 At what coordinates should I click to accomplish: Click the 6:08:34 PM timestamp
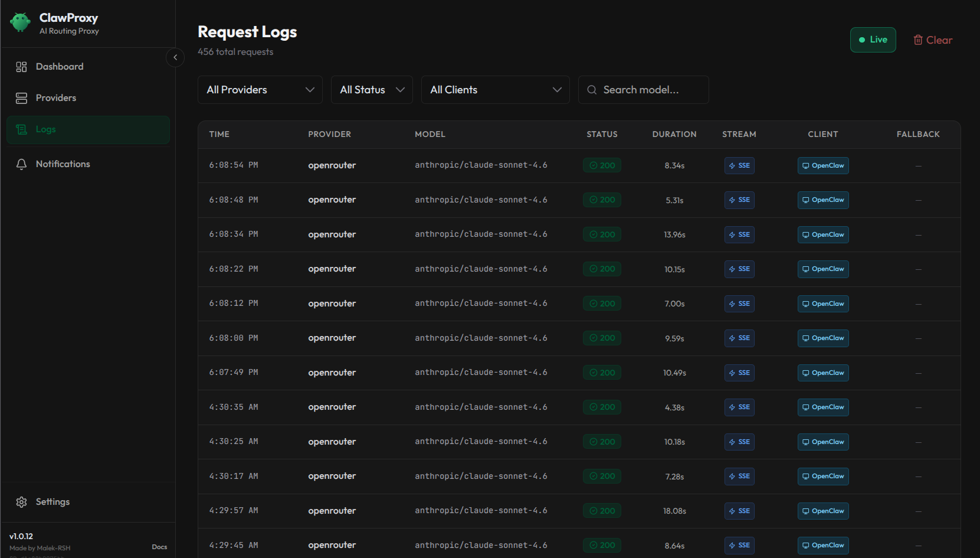click(x=234, y=234)
